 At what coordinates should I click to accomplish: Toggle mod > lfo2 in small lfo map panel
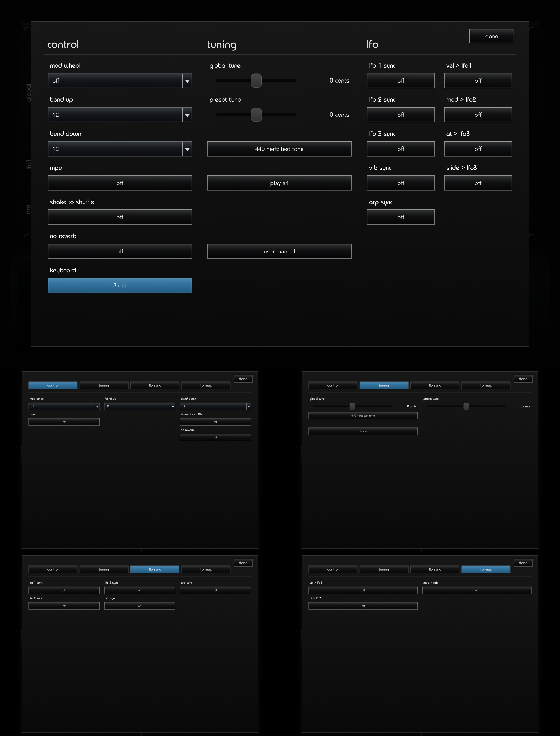click(x=477, y=590)
